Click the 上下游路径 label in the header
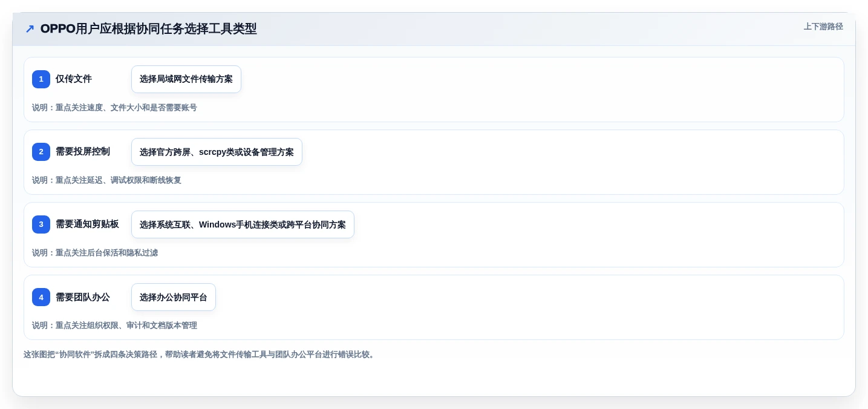The image size is (868, 409). tap(823, 27)
